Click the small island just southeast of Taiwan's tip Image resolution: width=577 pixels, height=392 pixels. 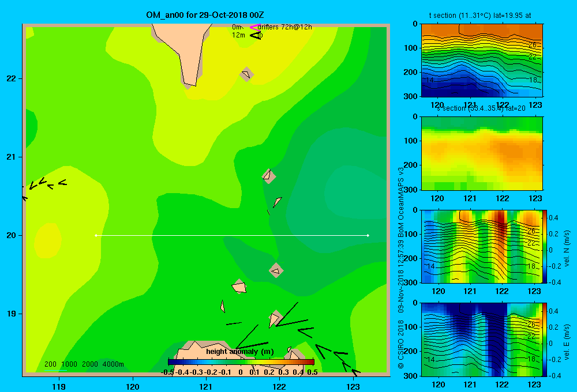click(x=246, y=74)
